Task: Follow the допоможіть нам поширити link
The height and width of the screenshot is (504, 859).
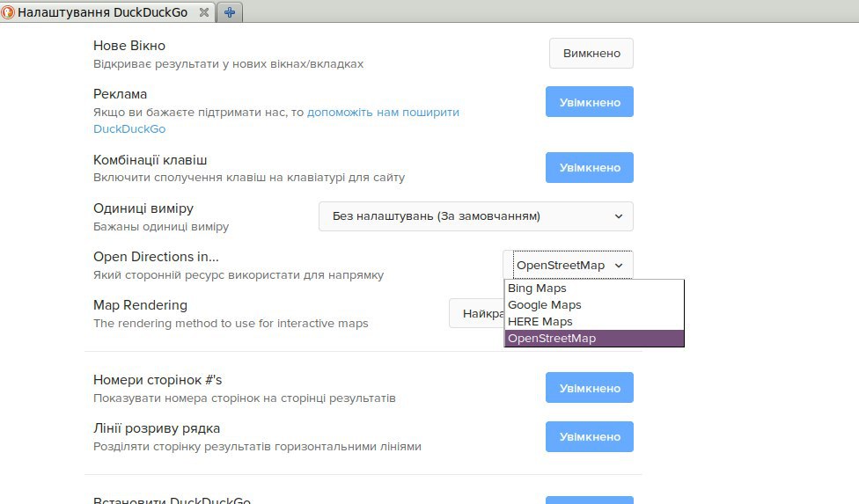Action: coord(383,113)
